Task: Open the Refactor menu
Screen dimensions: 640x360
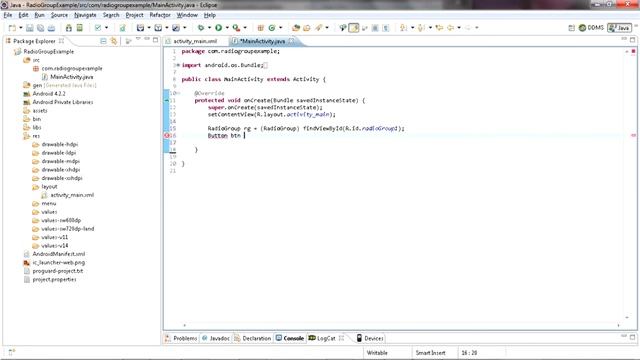Action: click(160, 15)
